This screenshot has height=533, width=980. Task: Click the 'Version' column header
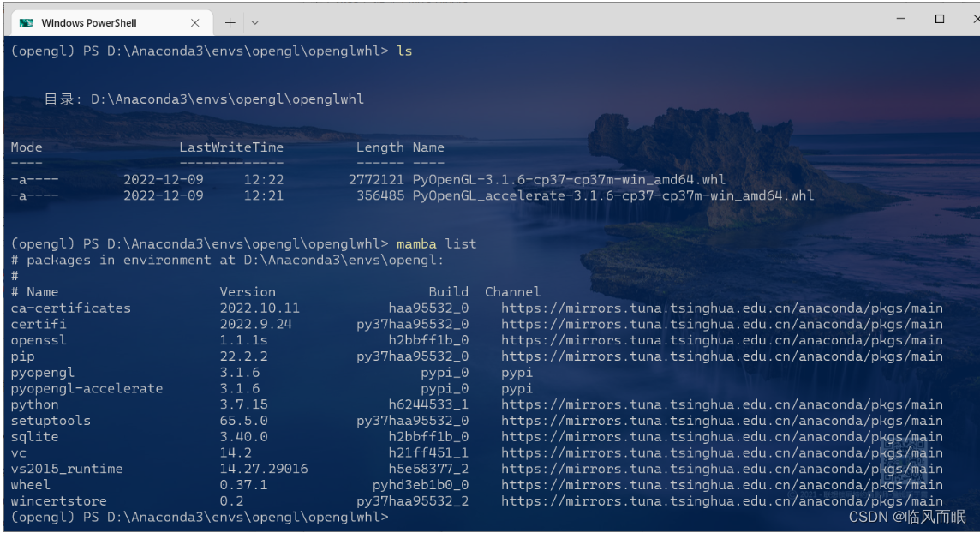(x=248, y=292)
